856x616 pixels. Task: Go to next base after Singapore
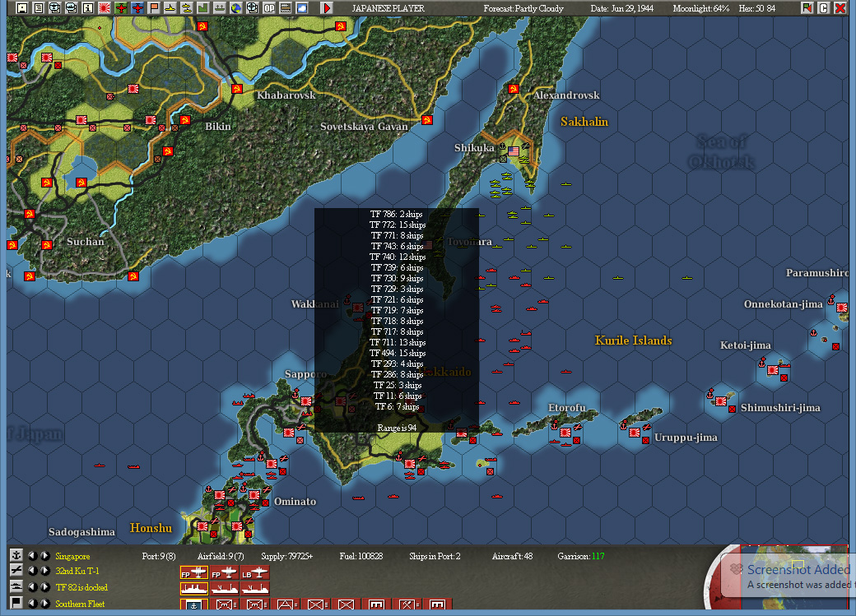[44, 555]
